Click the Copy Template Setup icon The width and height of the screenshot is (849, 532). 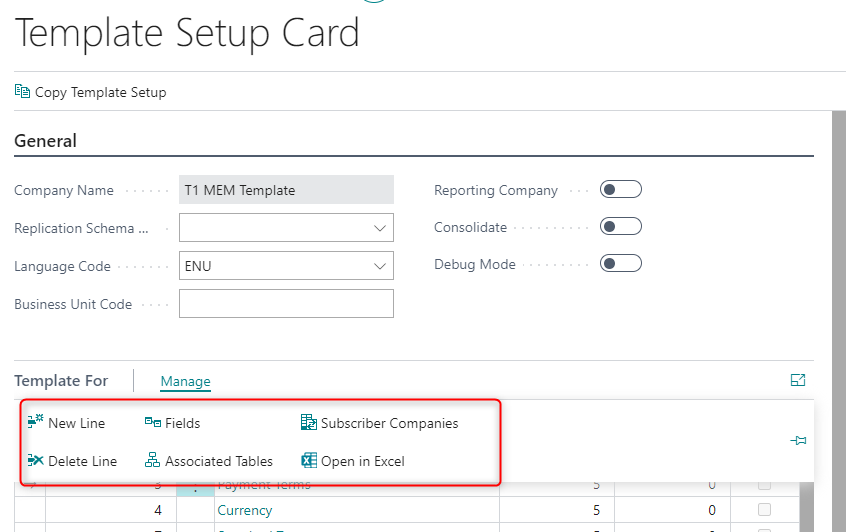(x=22, y=91)
